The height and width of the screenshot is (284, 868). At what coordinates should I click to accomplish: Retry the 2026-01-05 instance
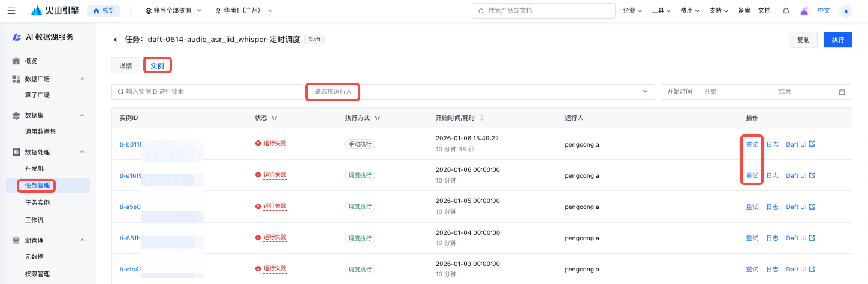pyautogui.click(x=752, y=207)
